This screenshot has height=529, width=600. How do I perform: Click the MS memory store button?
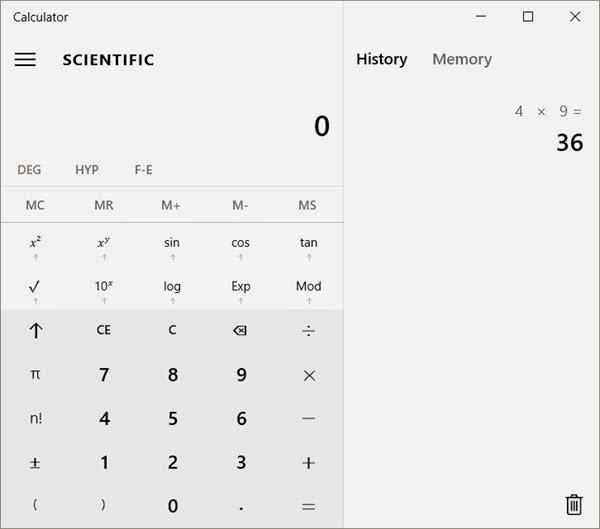pos(307,205)
